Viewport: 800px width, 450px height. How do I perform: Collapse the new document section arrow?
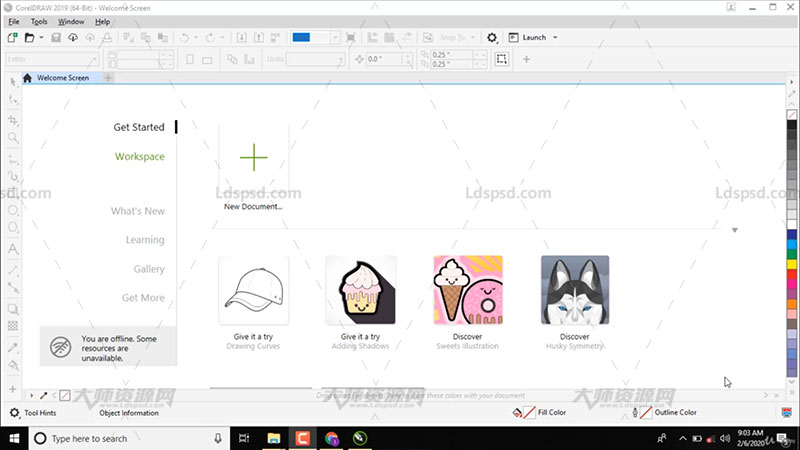click(x=735, y=230)
